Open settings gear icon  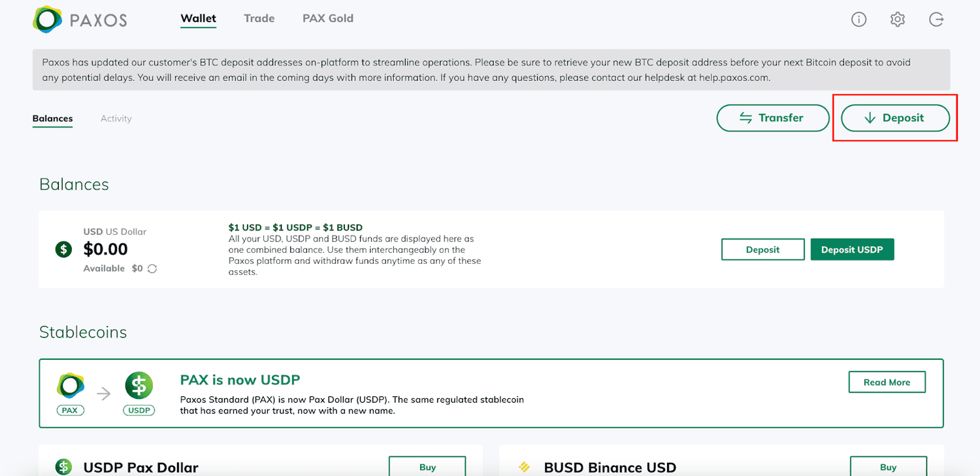[898, 20]
